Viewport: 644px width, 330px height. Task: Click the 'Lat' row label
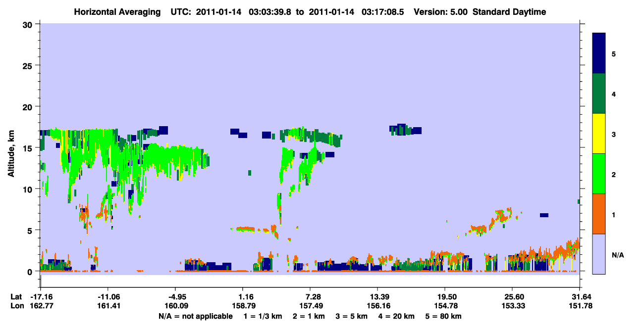[16, 296]
